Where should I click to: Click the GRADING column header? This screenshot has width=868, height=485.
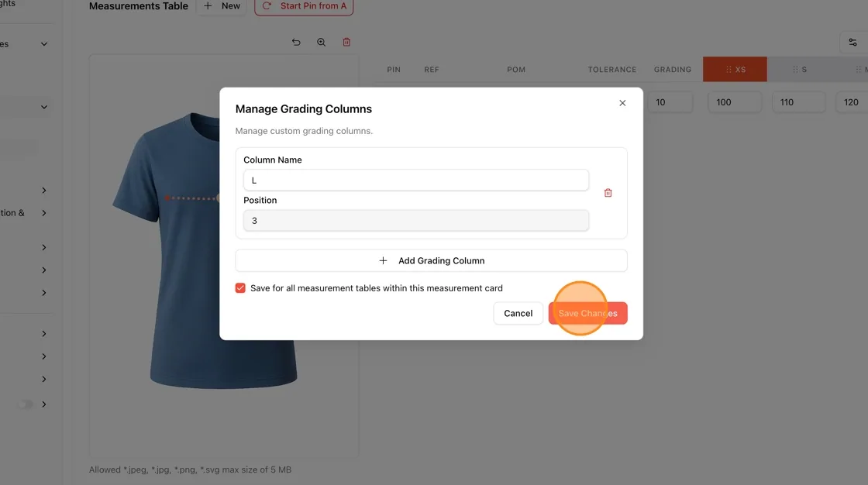pos(672,69)
